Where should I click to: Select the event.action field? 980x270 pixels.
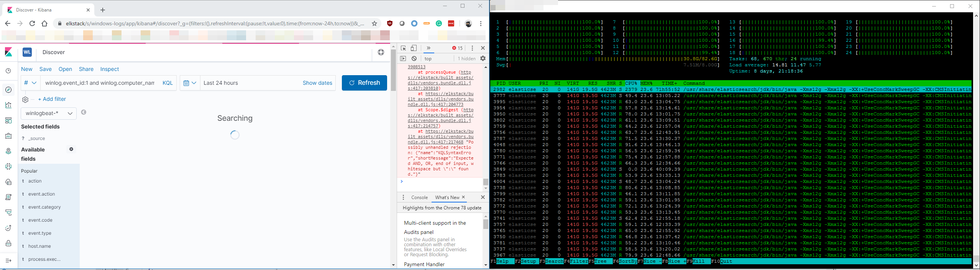point(41,194)
